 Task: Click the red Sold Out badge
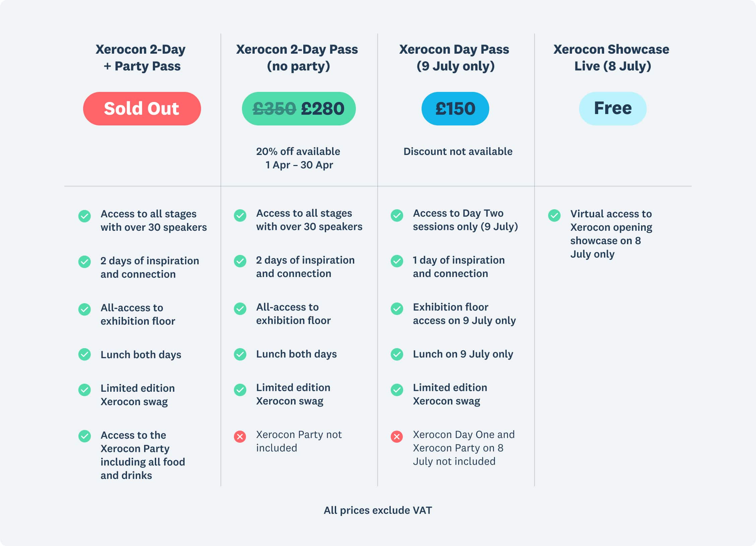142,109
